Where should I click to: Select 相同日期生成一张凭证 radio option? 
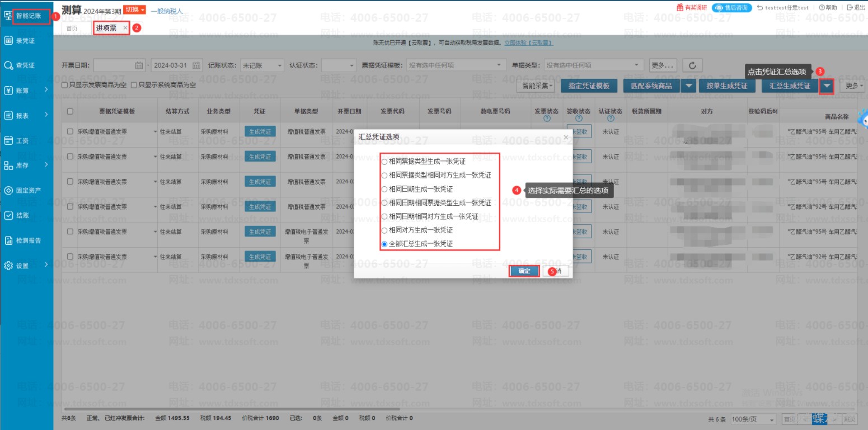384,189
